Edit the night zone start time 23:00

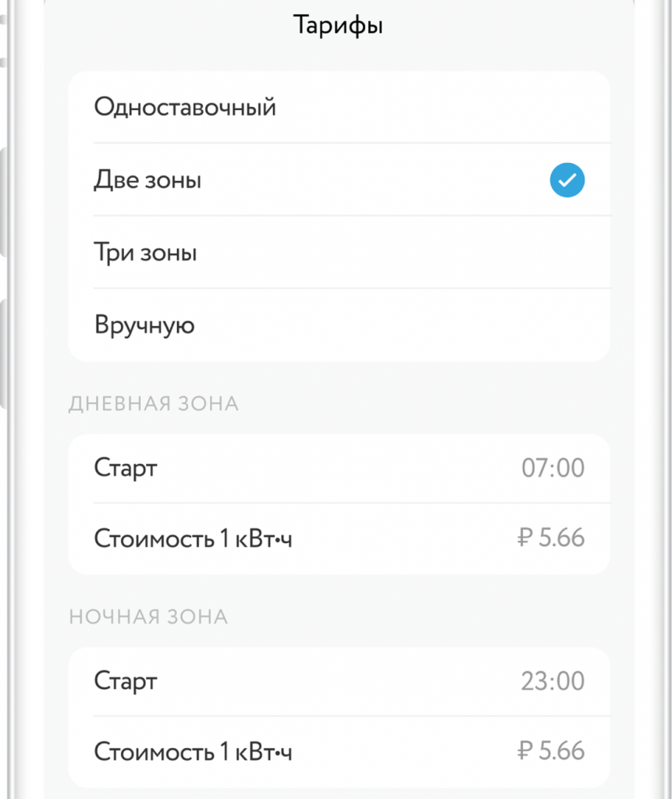click(553, 681)
